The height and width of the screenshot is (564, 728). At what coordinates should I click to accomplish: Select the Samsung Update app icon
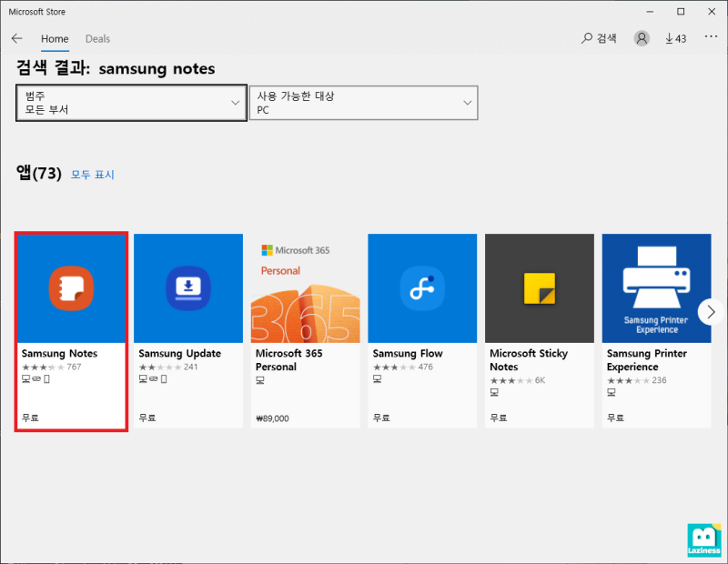[188, 288]
